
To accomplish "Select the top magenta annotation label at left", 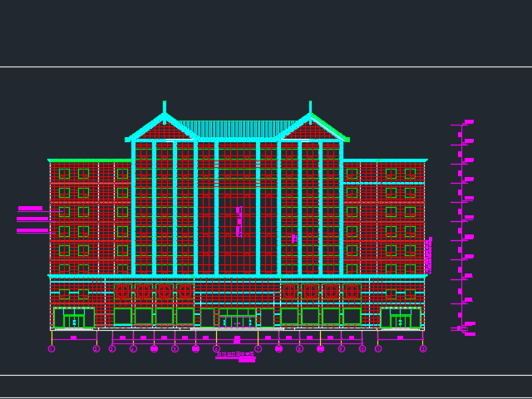I will pos(31,209).
